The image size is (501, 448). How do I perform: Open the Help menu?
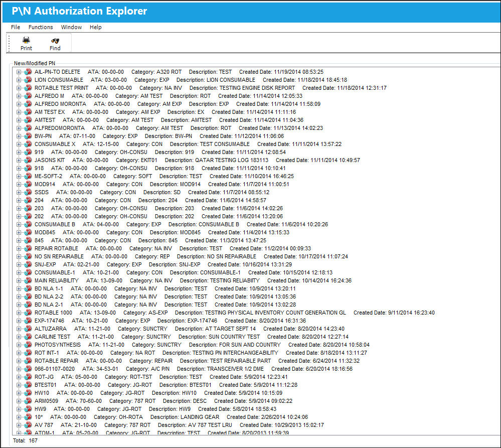[95, 27]
